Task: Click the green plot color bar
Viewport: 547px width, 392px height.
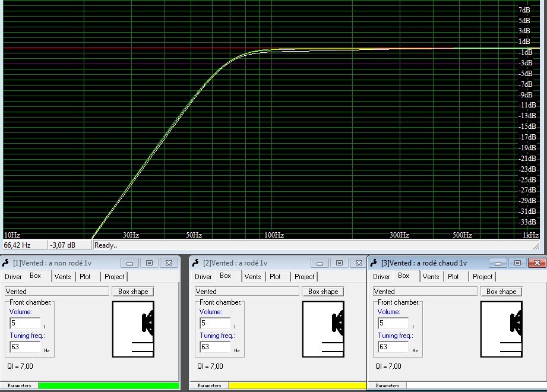Action: pos(108,385)
